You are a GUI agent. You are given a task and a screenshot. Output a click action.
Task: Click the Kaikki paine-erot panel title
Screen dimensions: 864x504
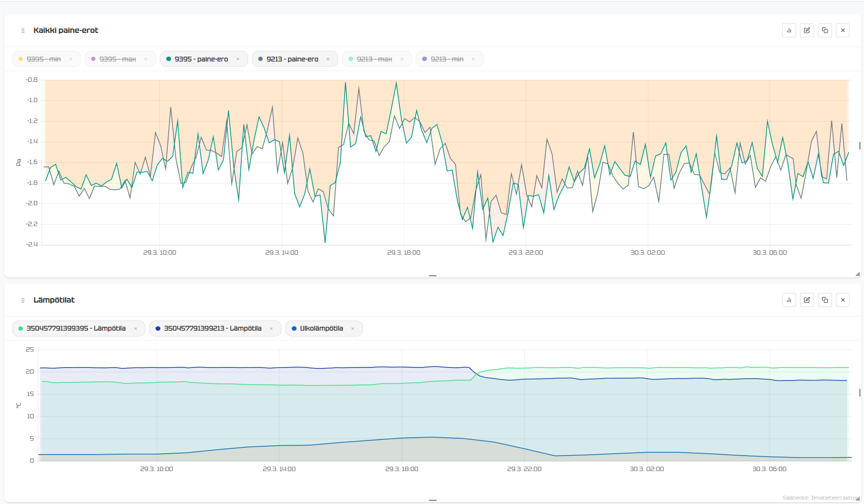[x=66, y=30]
